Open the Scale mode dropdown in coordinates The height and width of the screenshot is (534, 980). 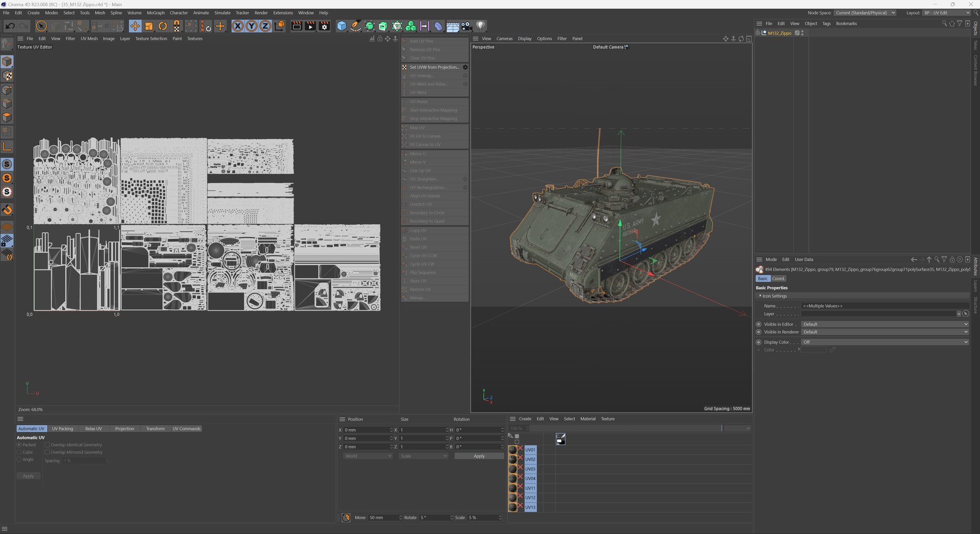tap(424, 456)
